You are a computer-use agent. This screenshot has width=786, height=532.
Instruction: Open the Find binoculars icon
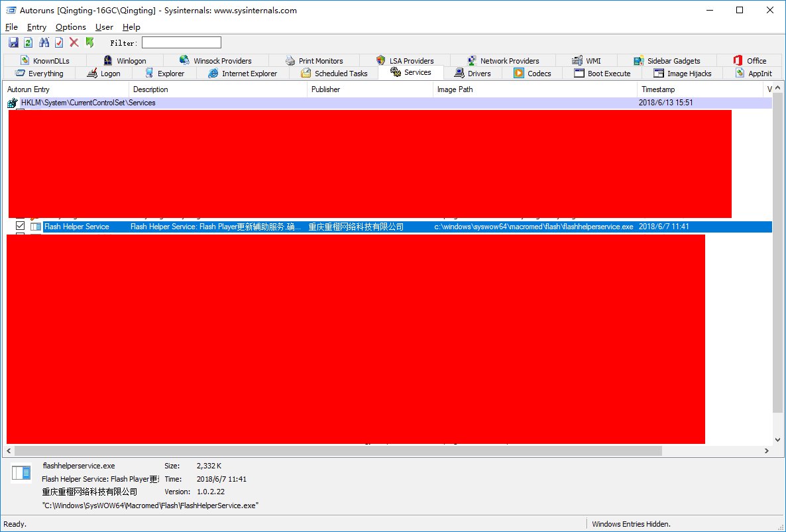pos(42,42)
